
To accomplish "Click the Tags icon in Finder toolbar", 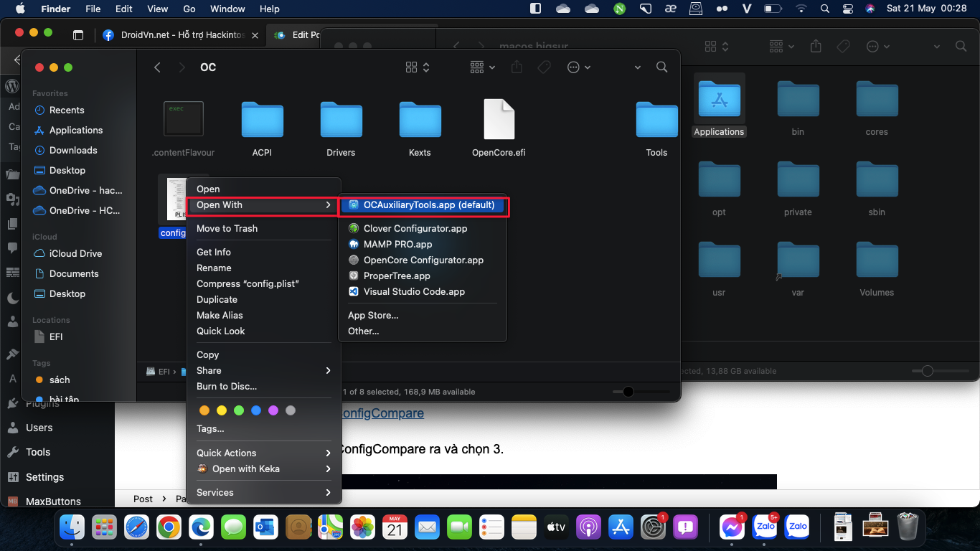I will 544,67.
